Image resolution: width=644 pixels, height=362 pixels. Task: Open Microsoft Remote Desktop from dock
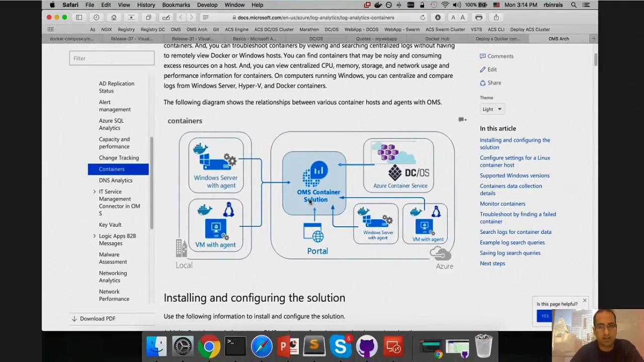393,346
